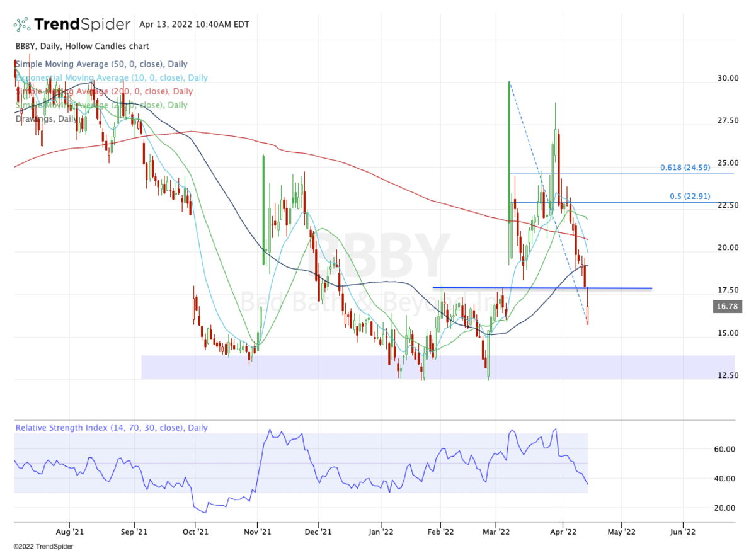Image resolution: width=756 pixels, height=553 pixels.
Task: Click the 30.00 price axis label
Action: pos(728,78)
